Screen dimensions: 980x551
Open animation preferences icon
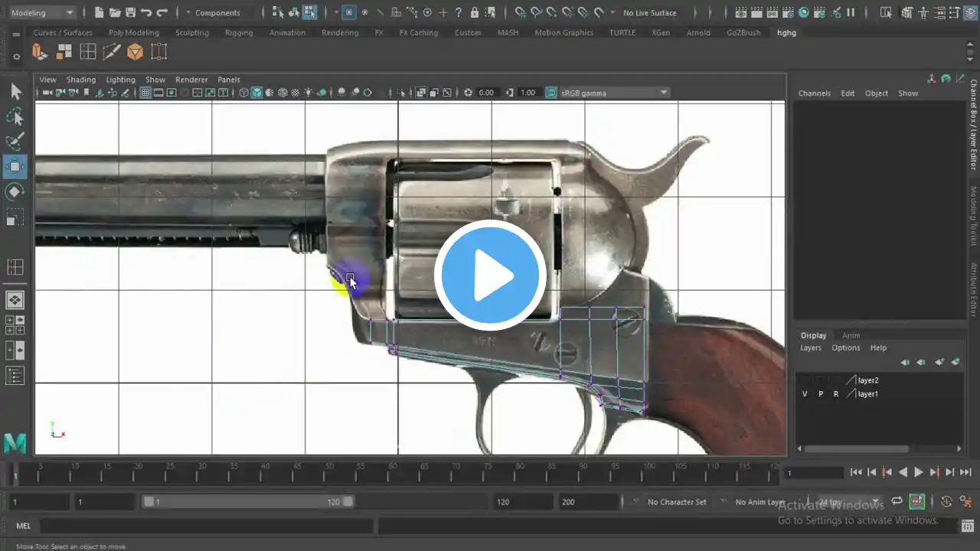tap(967, 502)
